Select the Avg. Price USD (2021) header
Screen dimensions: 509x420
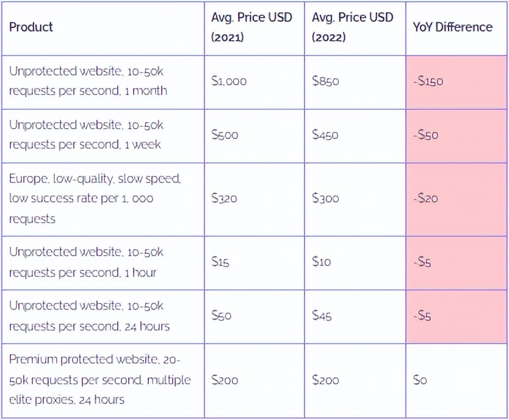pyautogui.click(x=251, y=27)
